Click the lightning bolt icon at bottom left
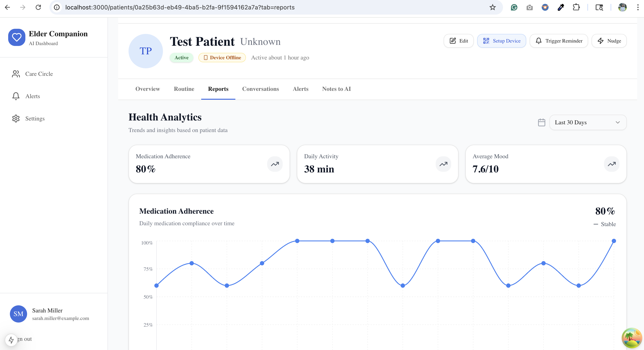 pyautogui.click(x=11, y=340)
